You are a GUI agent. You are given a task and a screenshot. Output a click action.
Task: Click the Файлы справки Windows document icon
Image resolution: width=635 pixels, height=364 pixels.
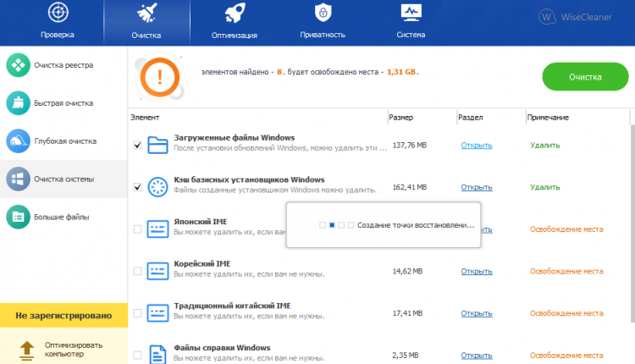tap(157, 355)
